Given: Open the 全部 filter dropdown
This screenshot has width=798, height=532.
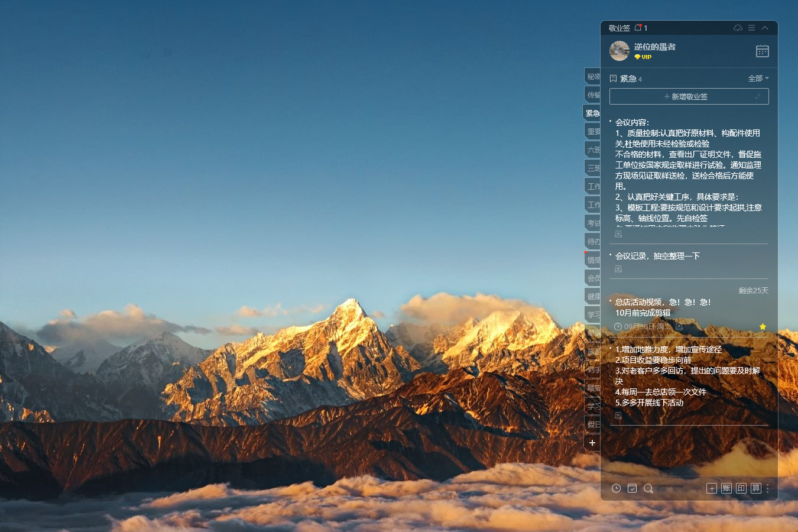Looking at the screenshot, I should 758,78.
